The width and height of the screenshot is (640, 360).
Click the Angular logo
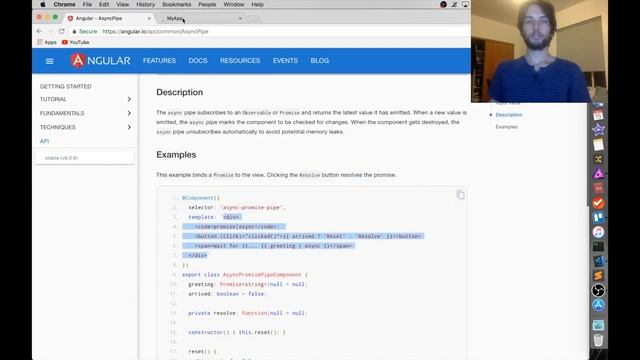point(100,60)
